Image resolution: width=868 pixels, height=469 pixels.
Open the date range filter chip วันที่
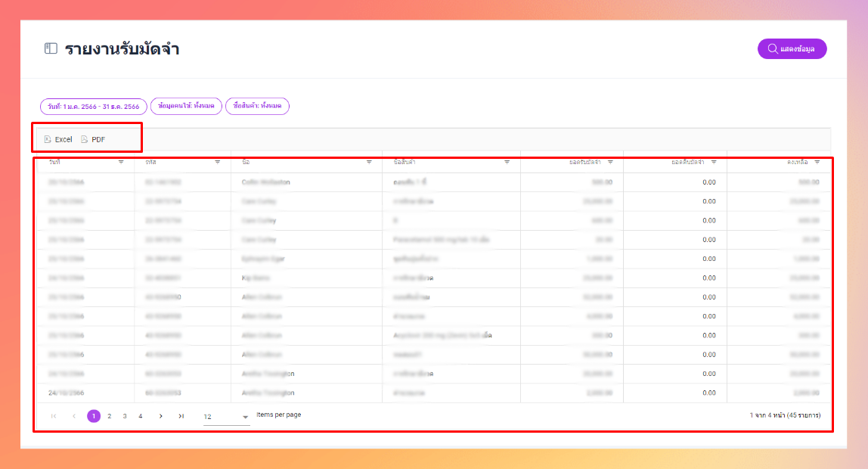pyautogui.click(x=94, y=107)
